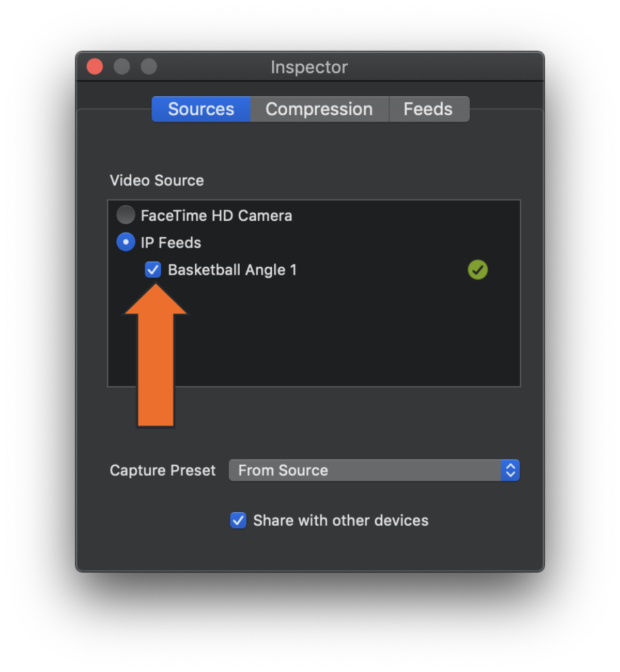
Task: Click the Inspector window title bar
Action: pos(309,67)
